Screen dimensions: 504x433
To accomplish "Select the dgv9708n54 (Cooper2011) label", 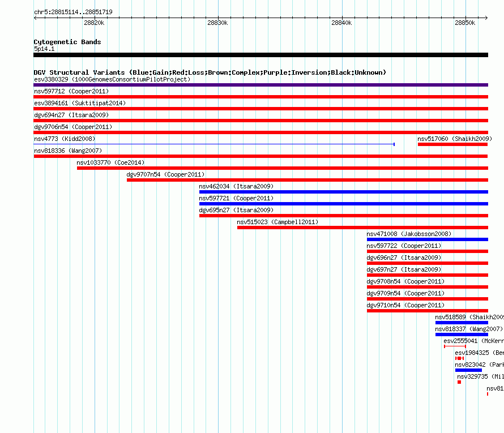I will pos(405,281).
